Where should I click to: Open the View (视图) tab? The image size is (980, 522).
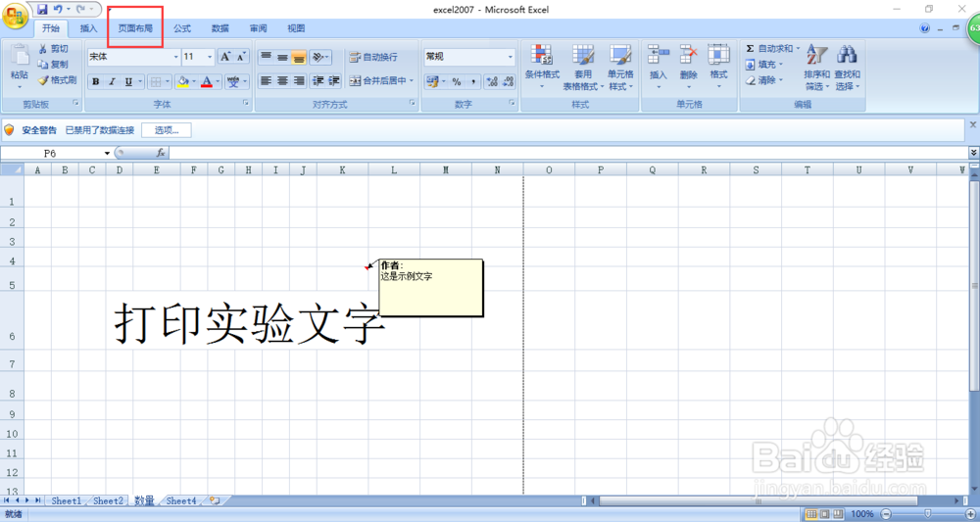point(296,28)
